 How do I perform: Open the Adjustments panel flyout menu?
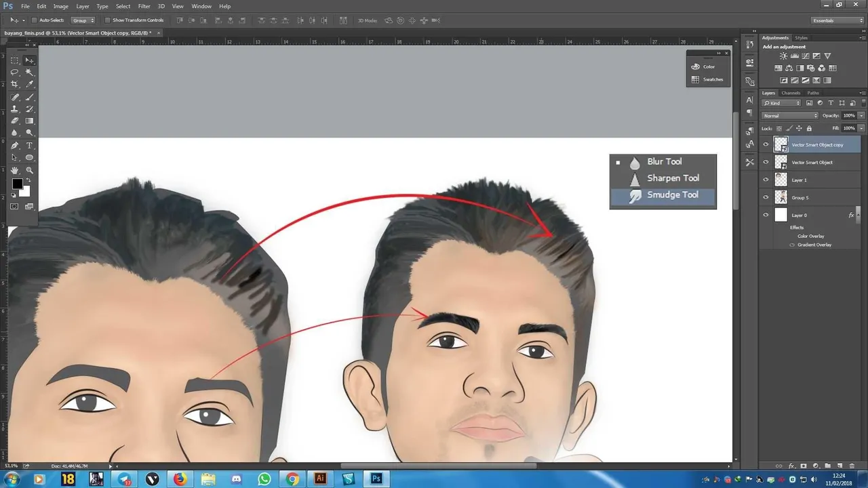pyautogui.click(x=863, y=38)
